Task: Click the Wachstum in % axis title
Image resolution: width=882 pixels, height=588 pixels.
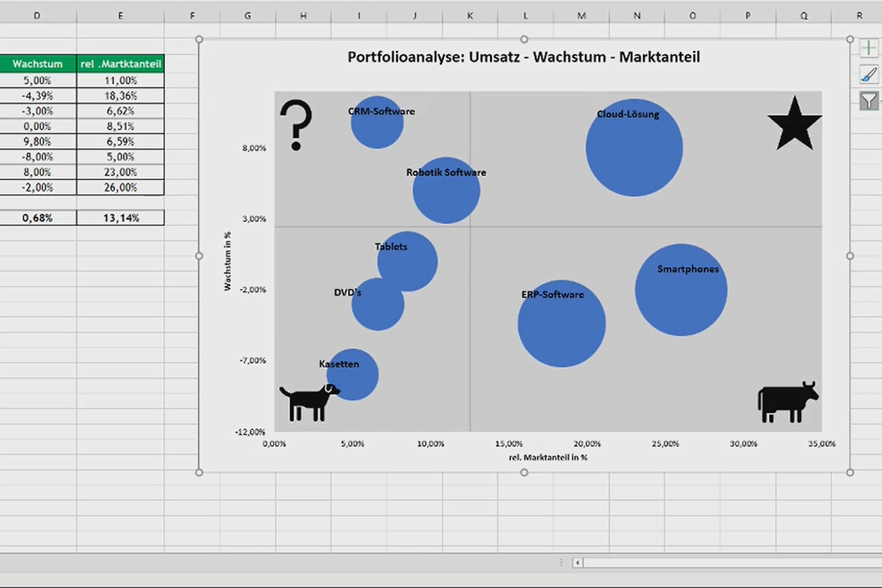Action: coord(228,261)
